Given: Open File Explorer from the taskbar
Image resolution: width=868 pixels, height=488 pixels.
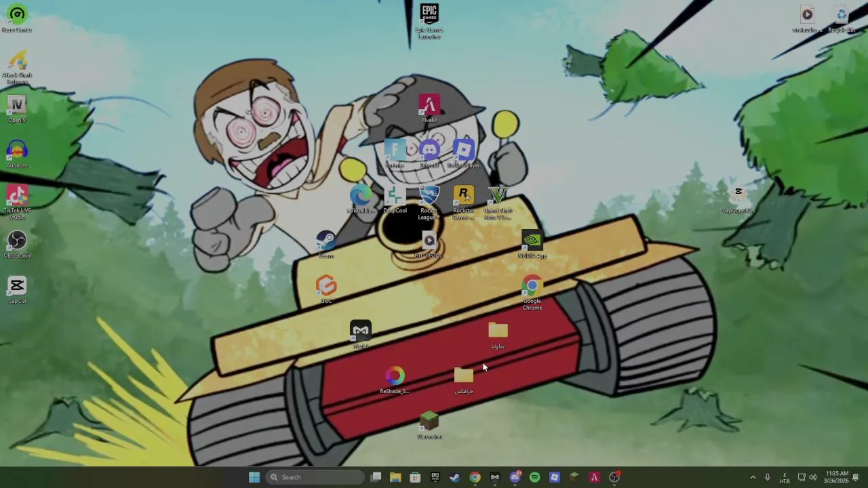Looking at the screenshot, I should [395, 477].
